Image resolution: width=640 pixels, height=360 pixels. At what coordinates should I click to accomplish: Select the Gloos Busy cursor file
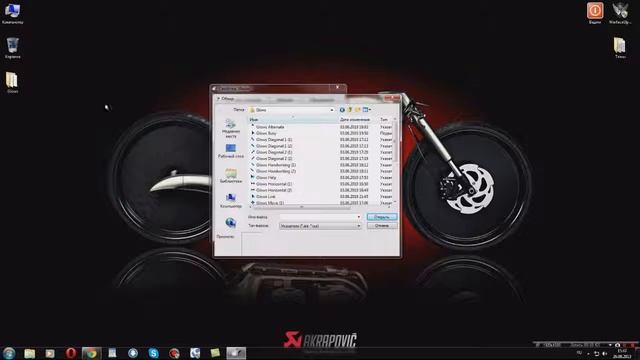click(266, 133)
